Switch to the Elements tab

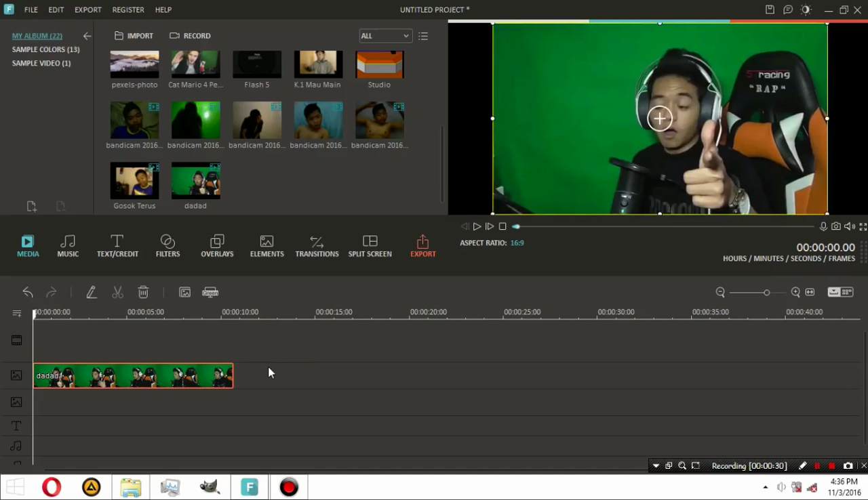pos(267,246)
